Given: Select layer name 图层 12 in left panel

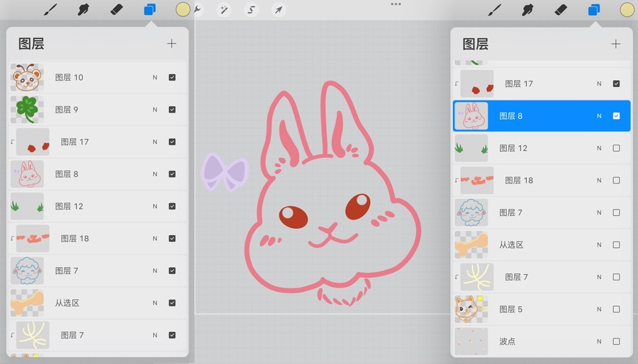Looking at the screenshot, I should 69,206.
